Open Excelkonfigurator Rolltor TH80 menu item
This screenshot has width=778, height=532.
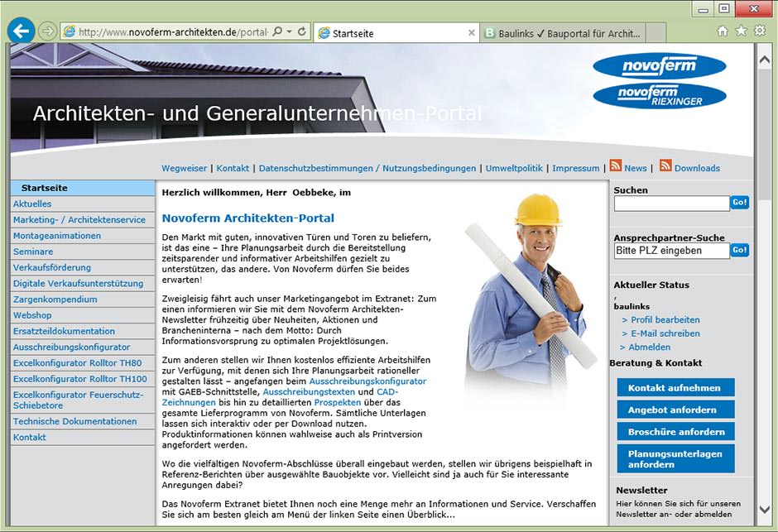tap(83, 362)
